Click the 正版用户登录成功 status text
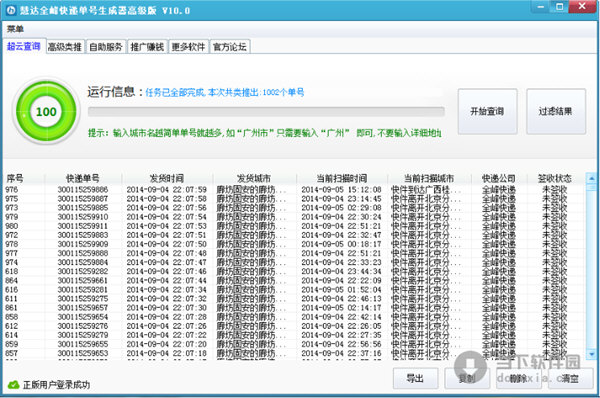The width and height of the screenshot is (600, 398). [56, 385]
